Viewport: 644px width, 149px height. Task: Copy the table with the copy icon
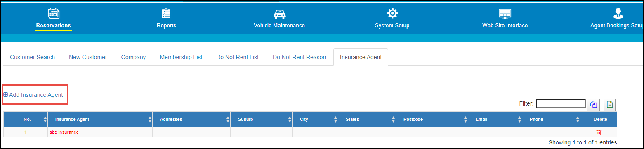(x=593, y=105)
